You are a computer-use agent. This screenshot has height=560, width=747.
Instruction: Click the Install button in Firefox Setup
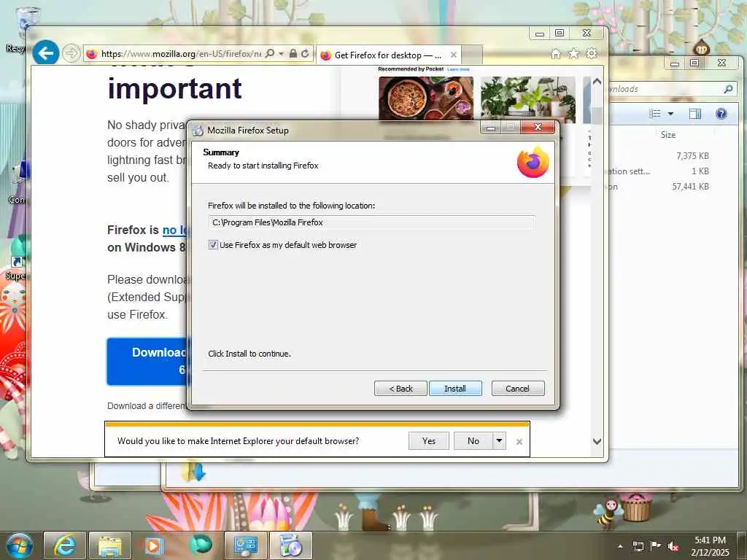tap(455, 389)
